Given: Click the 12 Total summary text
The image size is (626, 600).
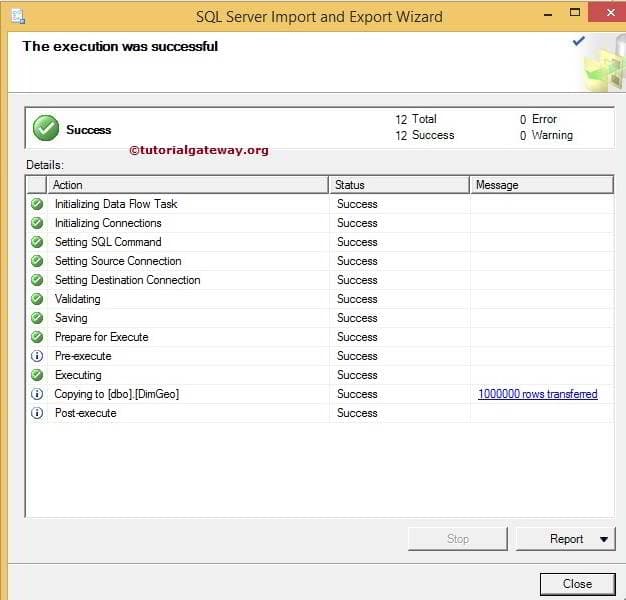Looking at the screenshot, I should point(416,119).
